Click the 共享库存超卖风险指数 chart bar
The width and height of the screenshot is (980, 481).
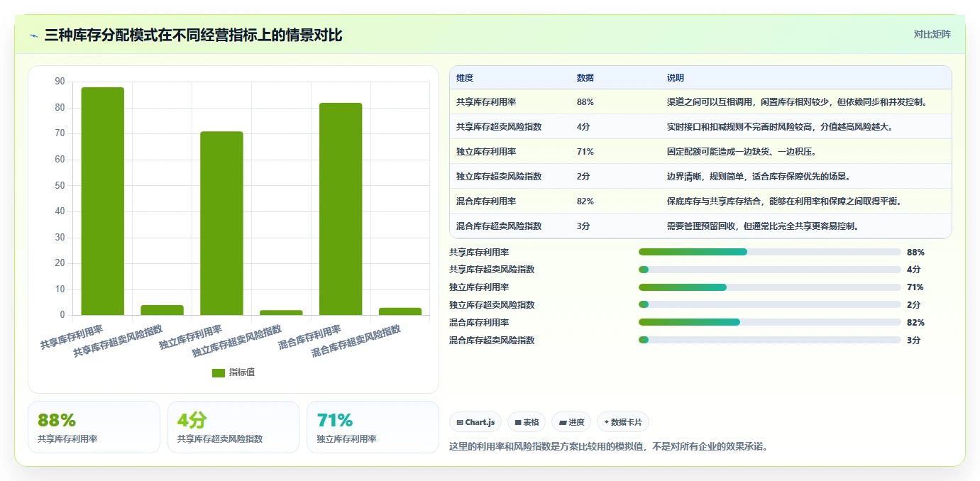point(162,310)
